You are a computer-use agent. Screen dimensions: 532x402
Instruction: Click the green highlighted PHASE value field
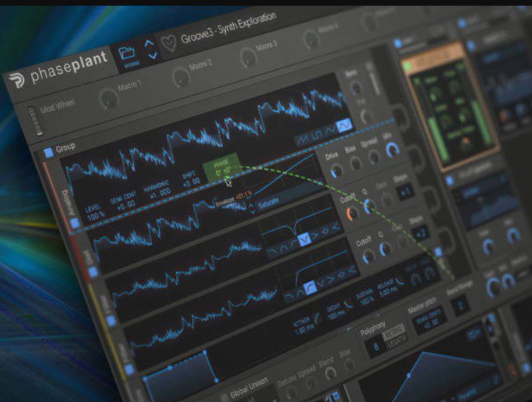tap(223, 167)
